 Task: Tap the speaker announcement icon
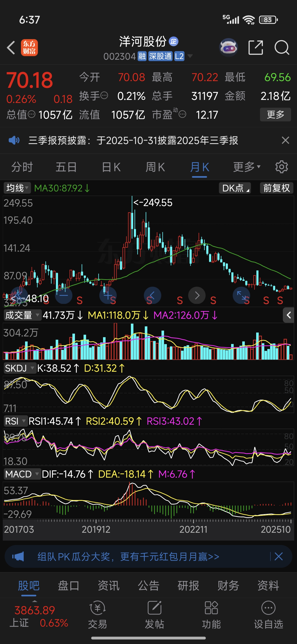(14, 140)
